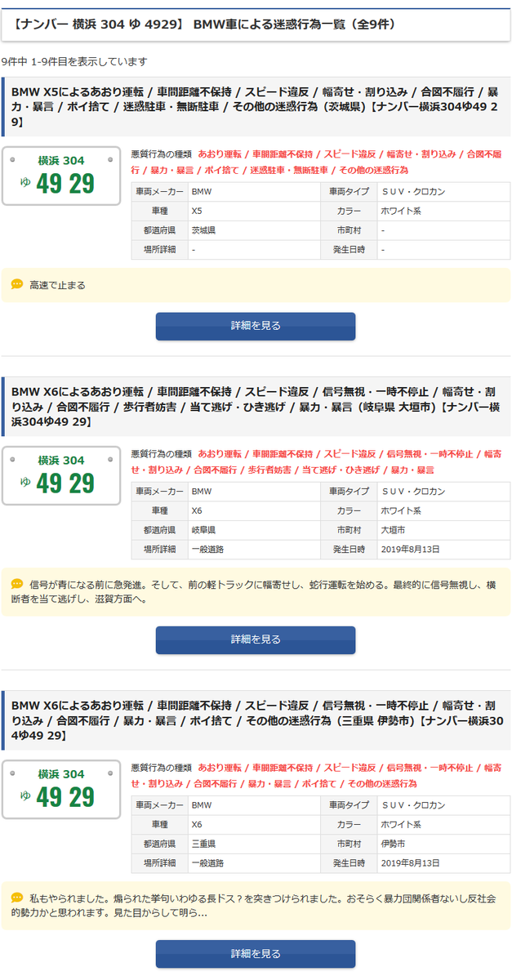Open 詳細を見る for the BMW X5 茨城県 report
The image size is (512, 980).
tap(256, 326)
